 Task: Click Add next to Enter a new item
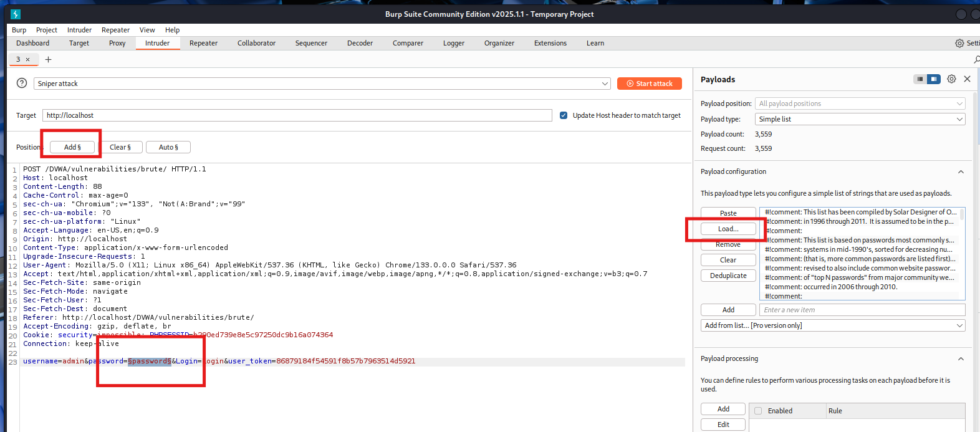pyautogui.click(x=728, y=310)
